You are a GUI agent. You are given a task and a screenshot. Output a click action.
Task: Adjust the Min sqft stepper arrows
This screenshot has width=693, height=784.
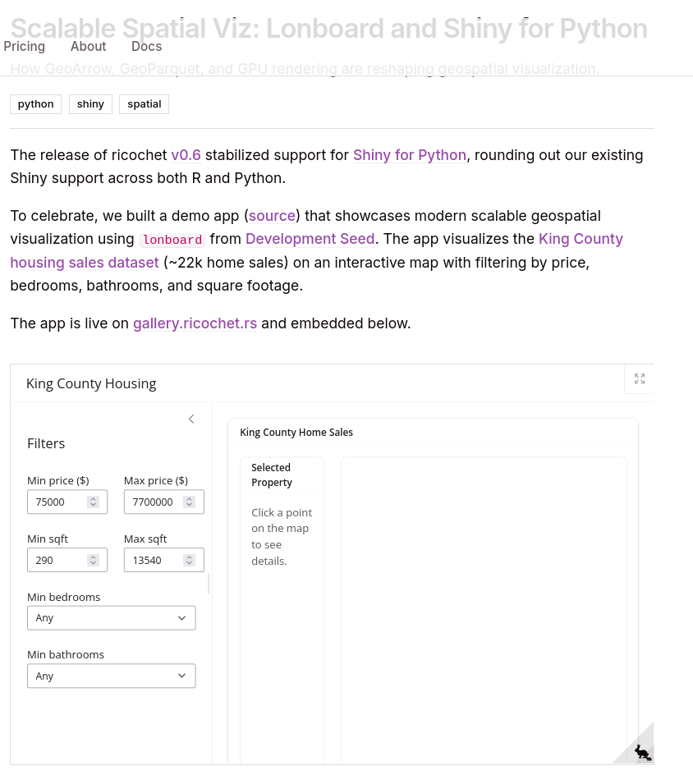point(93,560)
